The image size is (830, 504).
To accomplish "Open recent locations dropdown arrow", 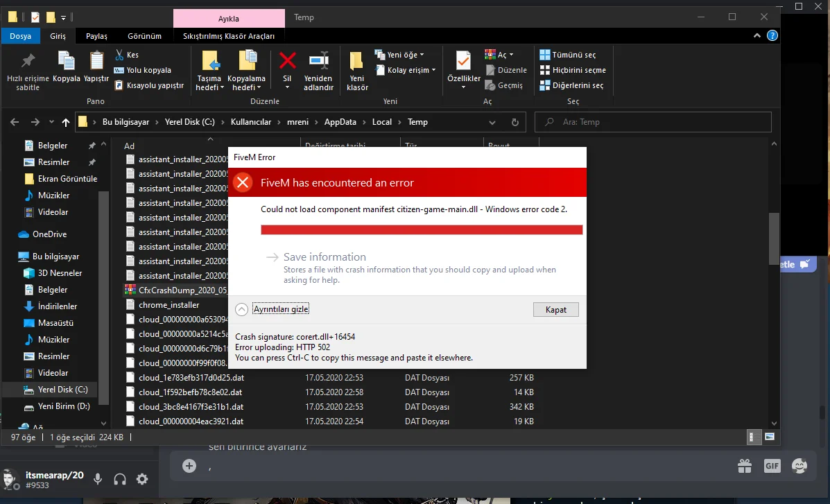I will (x=51, y=122).
